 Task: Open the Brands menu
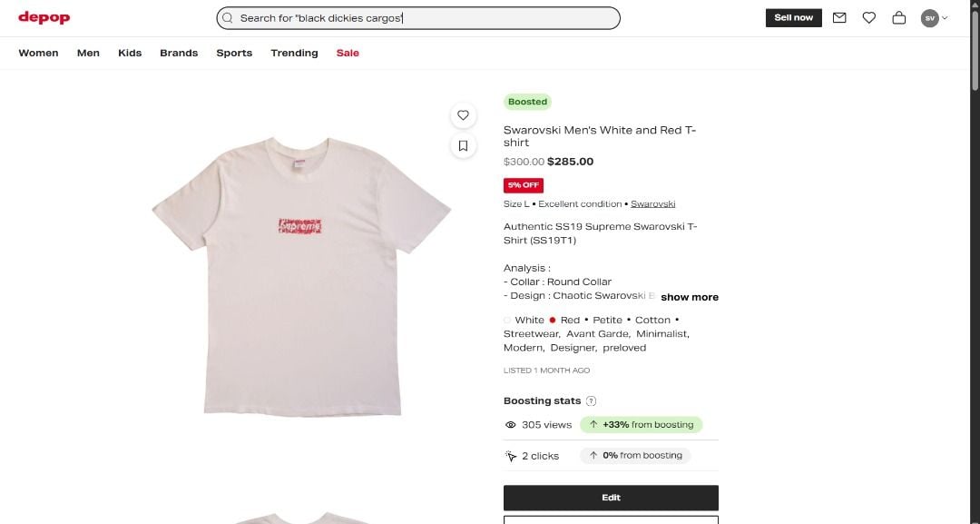(x=179, y=53)
